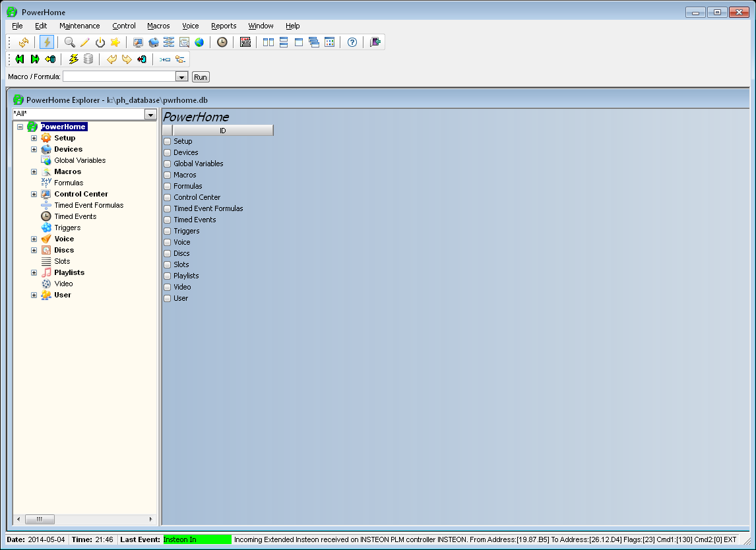The image size is (756, 550).
Task: Click the gray database cylinder icon
Action: pos(88,59)
